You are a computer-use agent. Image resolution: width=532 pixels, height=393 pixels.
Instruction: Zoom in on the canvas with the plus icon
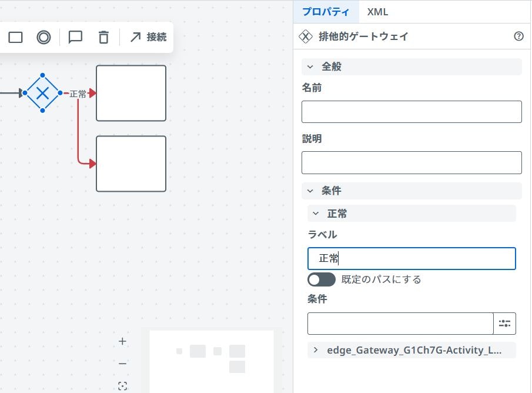122,341
